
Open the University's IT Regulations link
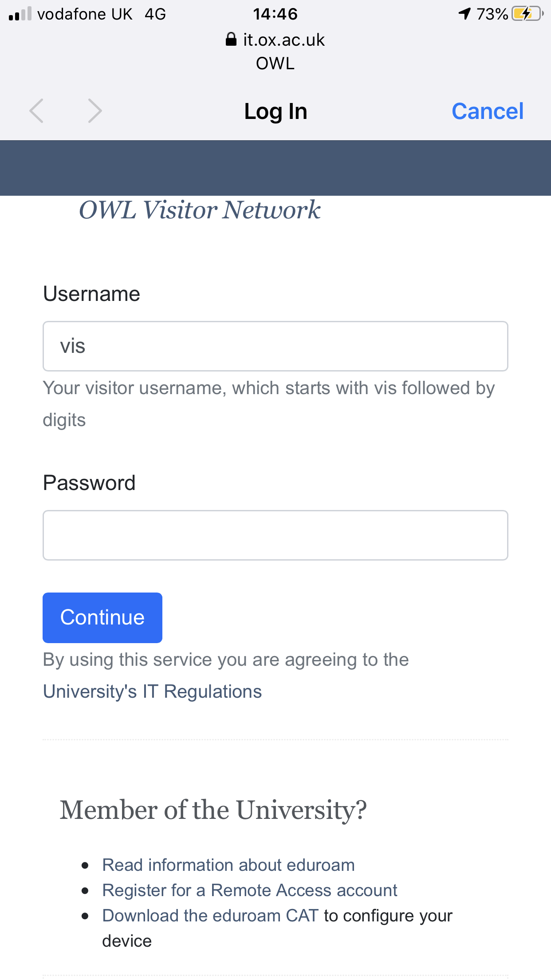(x=152, y=692)
